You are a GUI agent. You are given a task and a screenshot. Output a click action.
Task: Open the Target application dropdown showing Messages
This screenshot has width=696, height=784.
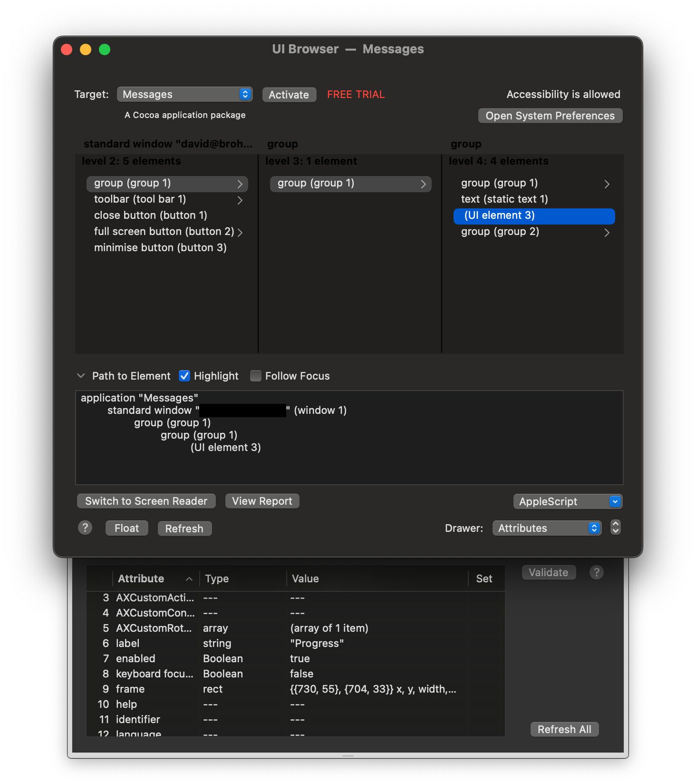point(184,94)
